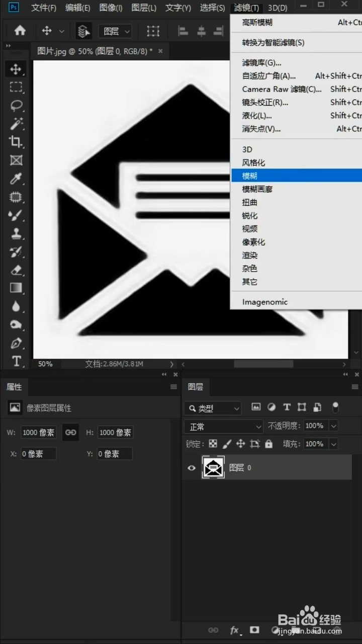Select the Horizontal Type tool

tap(16, 361)
